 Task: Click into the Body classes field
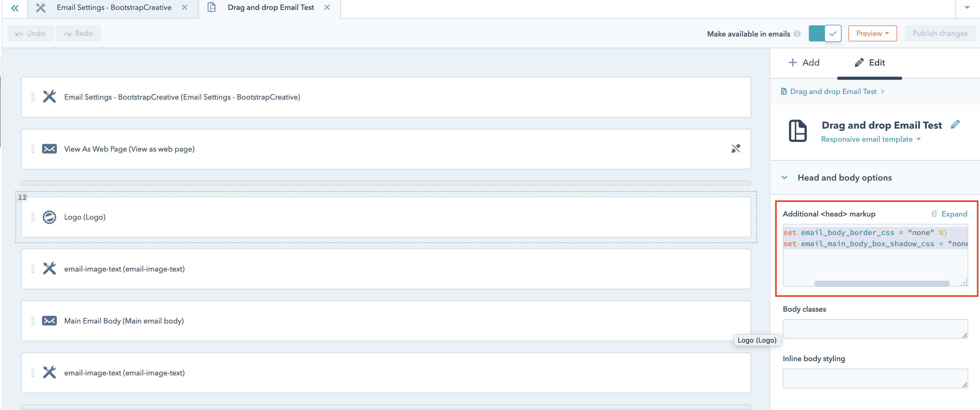[x=875, y=329]
